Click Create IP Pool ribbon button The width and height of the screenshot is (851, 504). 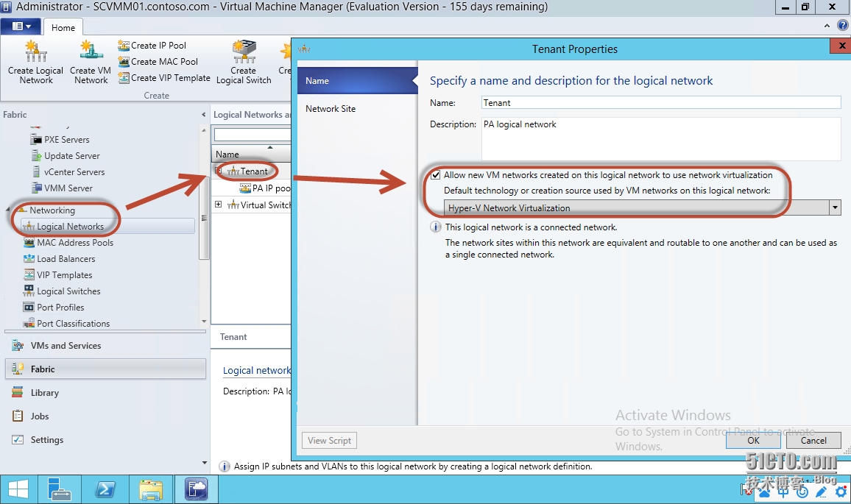point(152,46)
